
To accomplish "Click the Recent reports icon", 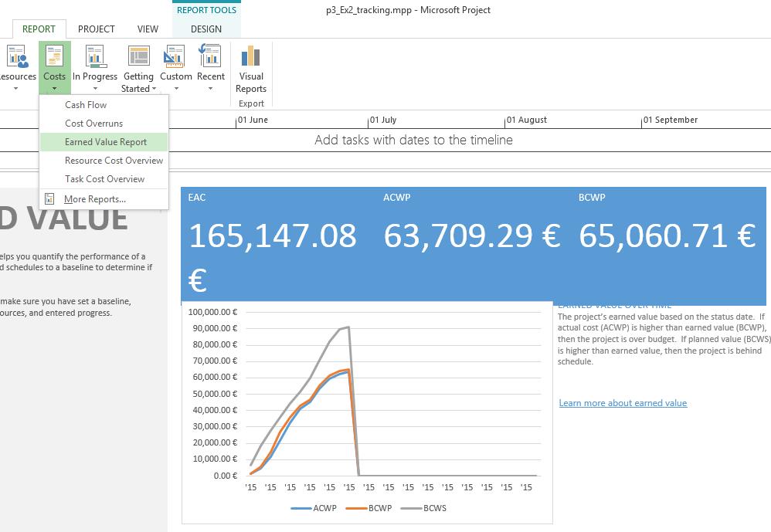I will (x=210, y=55).
